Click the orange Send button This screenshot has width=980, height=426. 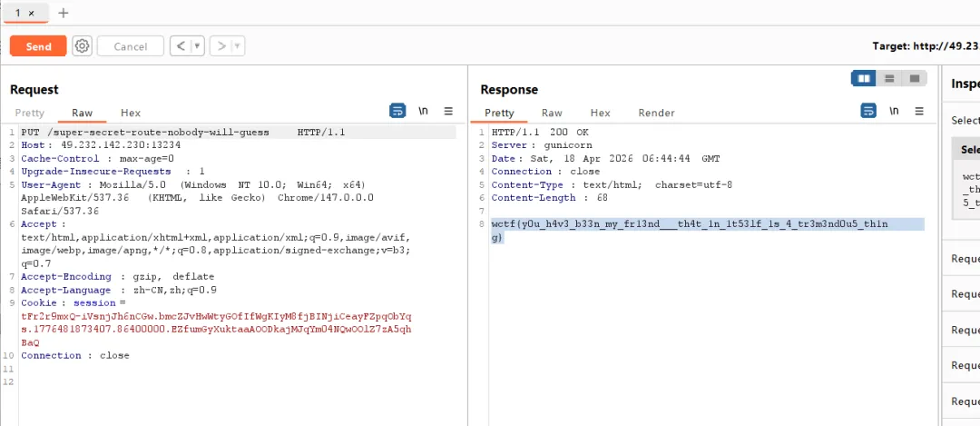(x=38, y=46)
